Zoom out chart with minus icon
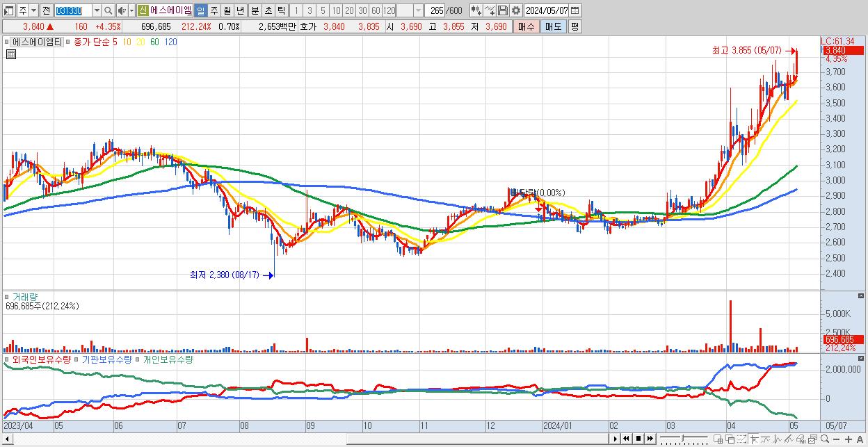This screenshot has height=447, width=868. [837, 439]
